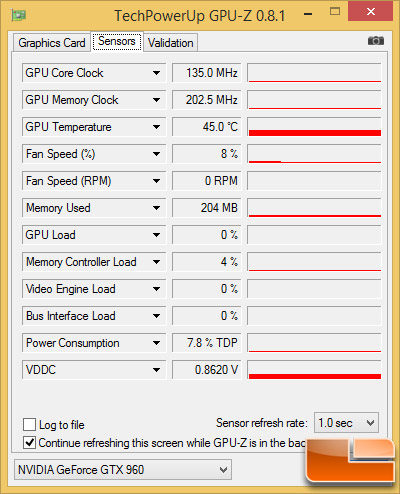The height and width of the screenshot is (494, 400).
Task: Open the VDDC sensor dropdown arrow
Action: pyautogui.click(x=156, y=370)
